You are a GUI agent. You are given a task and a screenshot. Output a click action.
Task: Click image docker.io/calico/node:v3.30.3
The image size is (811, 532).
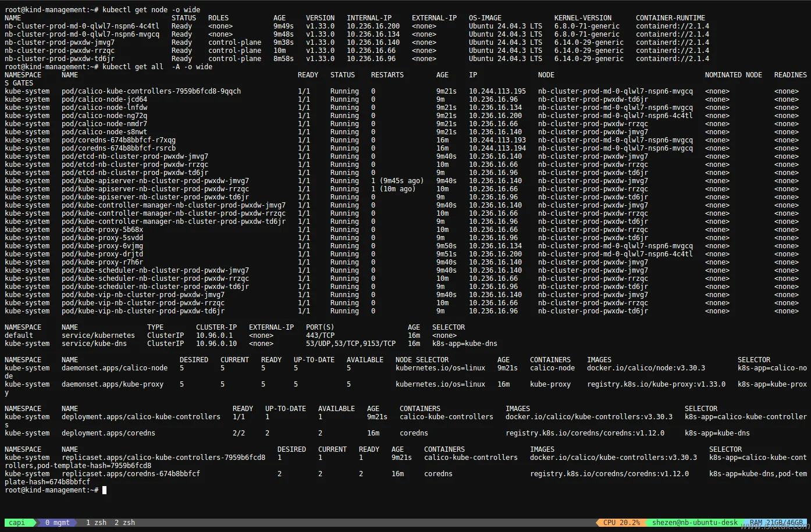click(x=646, y=368)
